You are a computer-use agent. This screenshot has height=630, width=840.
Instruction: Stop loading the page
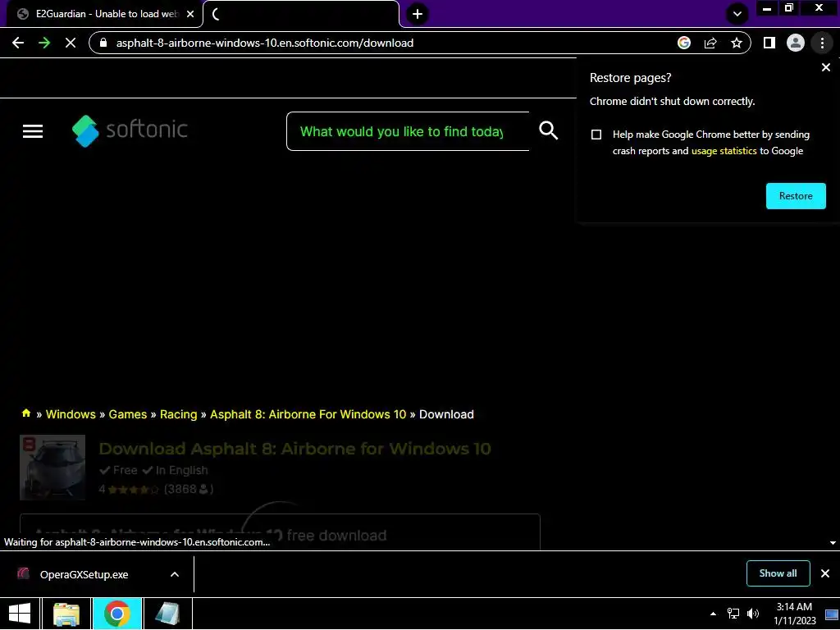click(x=71, y=43)
